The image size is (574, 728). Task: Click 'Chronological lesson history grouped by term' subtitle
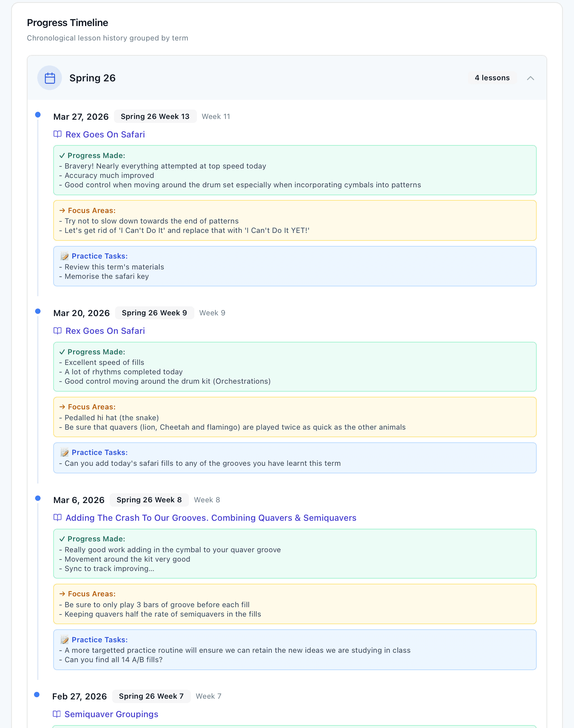pos(107,38)
